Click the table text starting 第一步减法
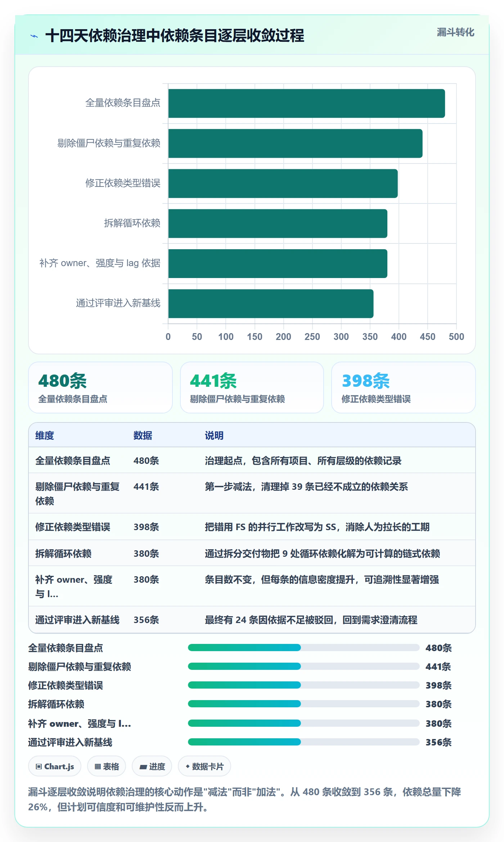 [x=306, y=487]
